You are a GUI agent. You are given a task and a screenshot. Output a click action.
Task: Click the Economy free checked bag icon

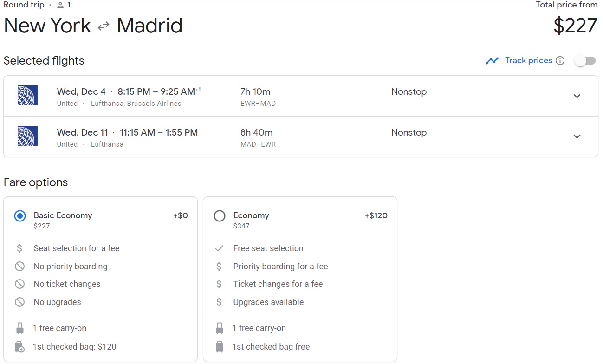click(x=220, y=347)
